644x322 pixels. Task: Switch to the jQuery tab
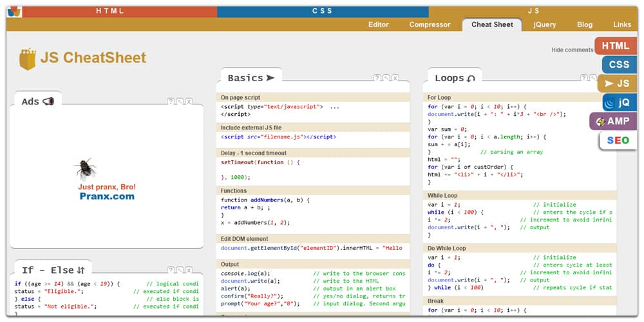545,24
